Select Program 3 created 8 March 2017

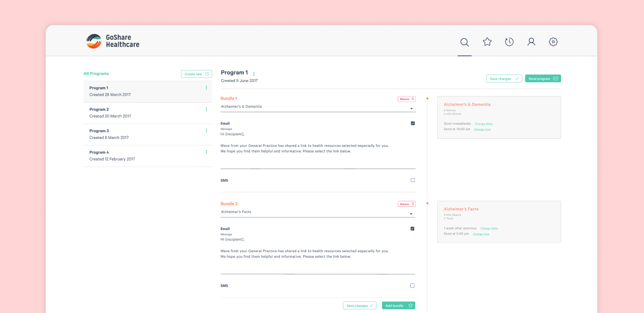tap(148, 134)
